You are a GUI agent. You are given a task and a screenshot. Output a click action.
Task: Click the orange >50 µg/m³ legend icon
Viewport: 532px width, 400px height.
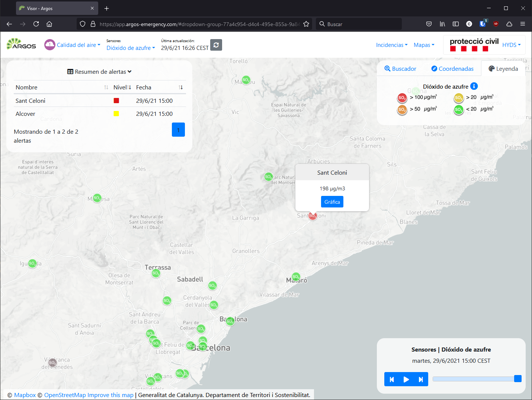(x=402, y=110)
